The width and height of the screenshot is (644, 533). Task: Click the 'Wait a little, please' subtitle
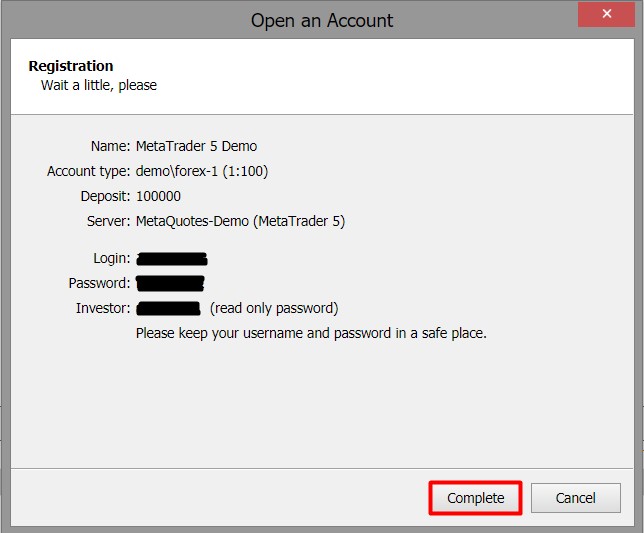coord(99,85)
